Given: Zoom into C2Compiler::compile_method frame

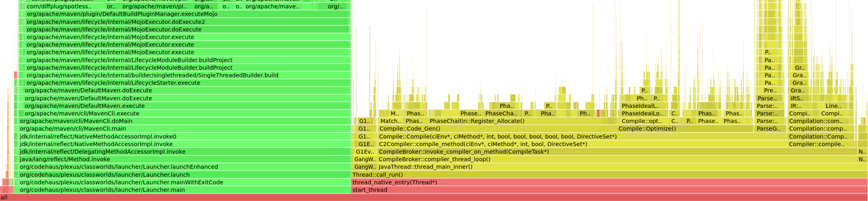Looking at the screenshot, I should pos(582,144).
